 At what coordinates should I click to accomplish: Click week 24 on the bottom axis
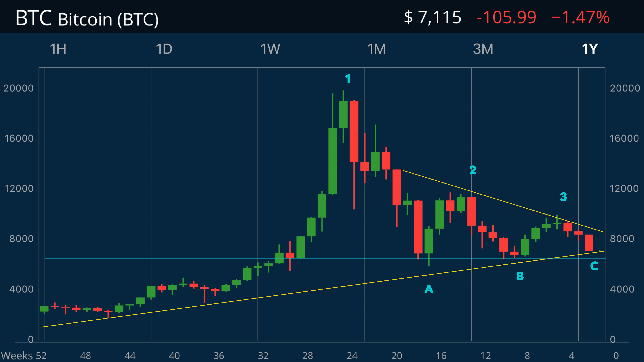352,356
